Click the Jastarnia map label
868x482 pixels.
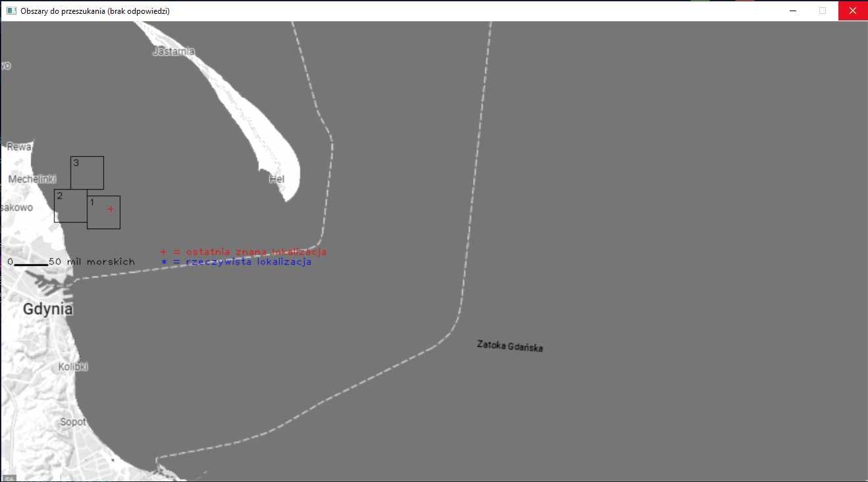pyautogui.click(x=173, y=51)
